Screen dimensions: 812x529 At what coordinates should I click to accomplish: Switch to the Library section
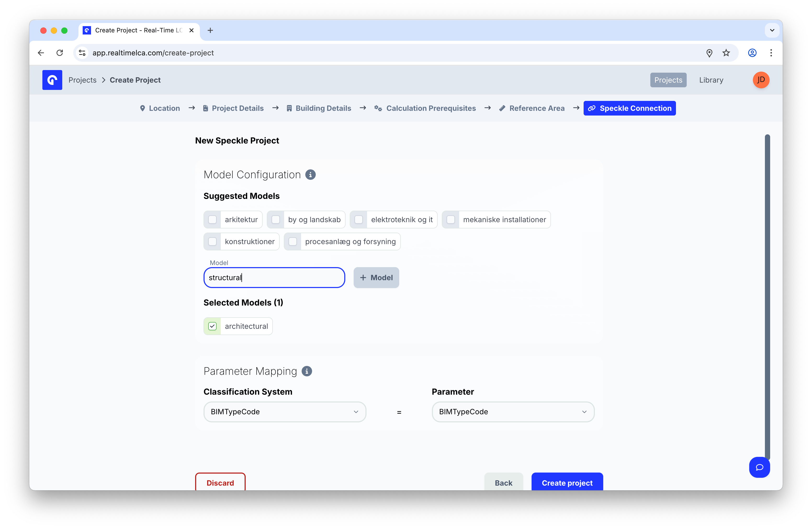711,80
